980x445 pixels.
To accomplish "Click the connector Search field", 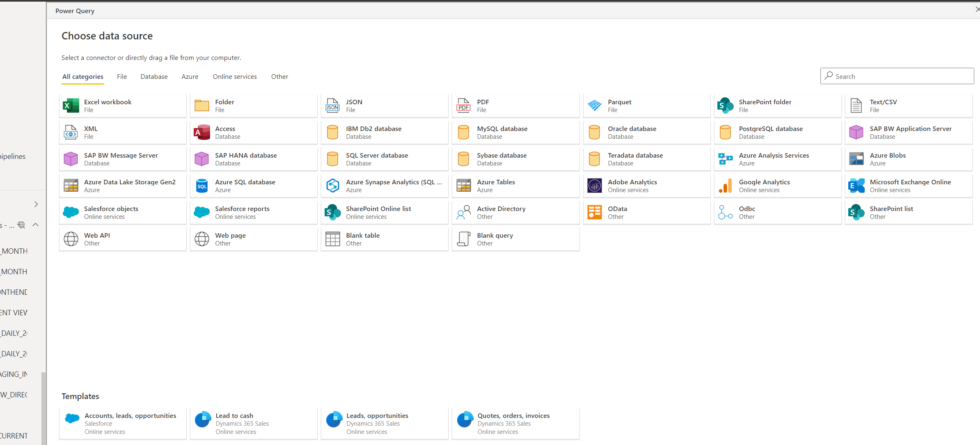I will point(897,76).
